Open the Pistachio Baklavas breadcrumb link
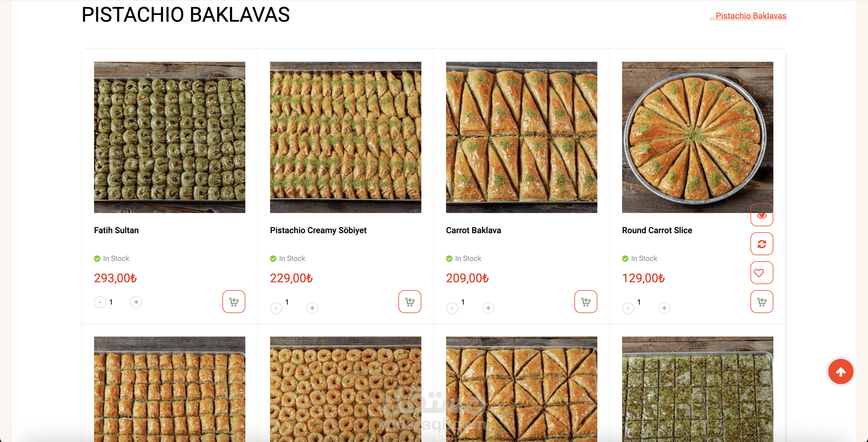868x442 pixels. point(751,16)
